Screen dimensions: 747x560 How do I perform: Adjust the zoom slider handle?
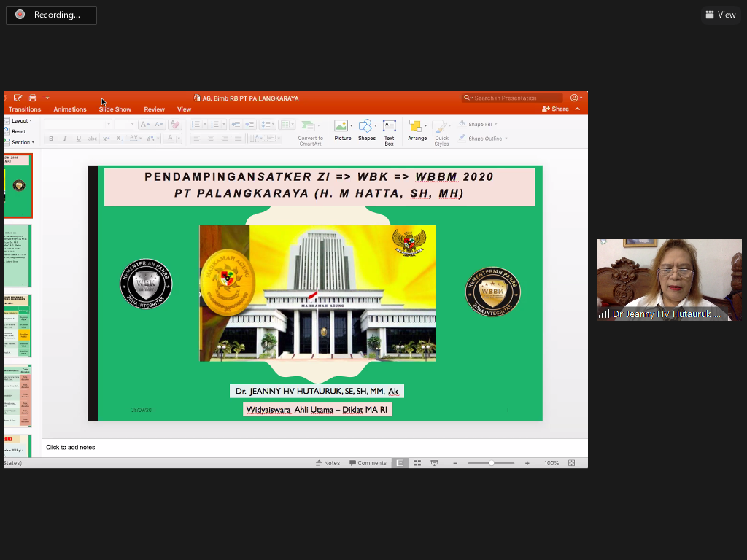coord(492,463)
